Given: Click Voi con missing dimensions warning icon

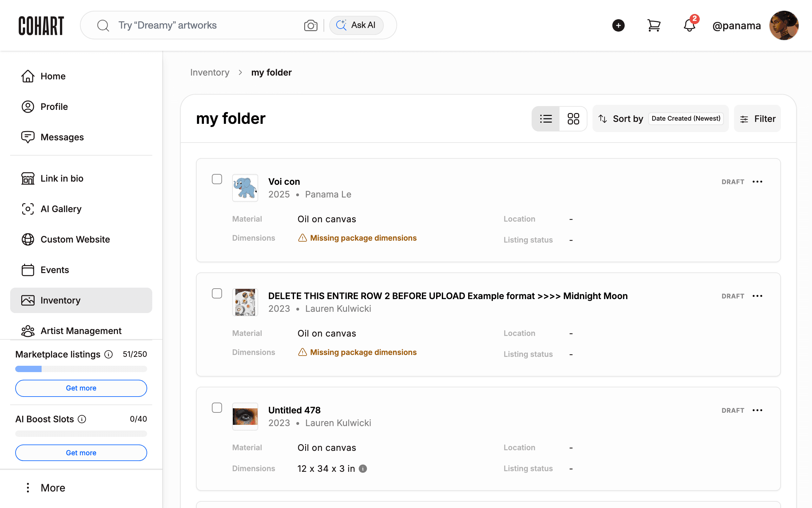Looking at the screenshot, I should pyautogui.click(x=302, y=238).
